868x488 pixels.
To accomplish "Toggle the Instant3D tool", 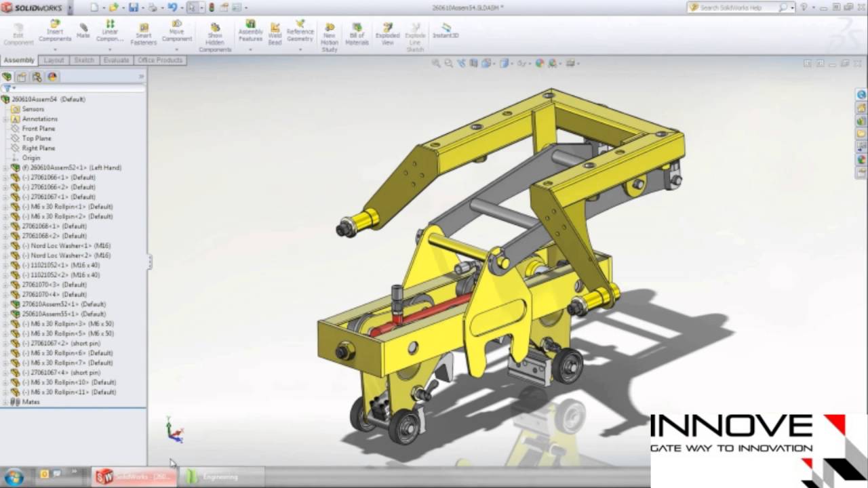I will pyautogui.click(x=446, y=30).
